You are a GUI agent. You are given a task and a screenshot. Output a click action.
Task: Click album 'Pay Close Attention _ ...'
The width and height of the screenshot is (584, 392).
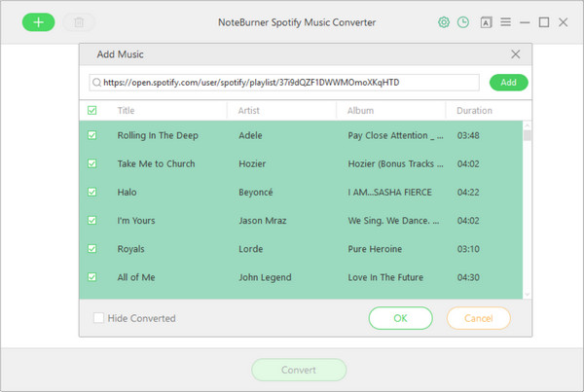pyautogui.click(x=395, y=135)
